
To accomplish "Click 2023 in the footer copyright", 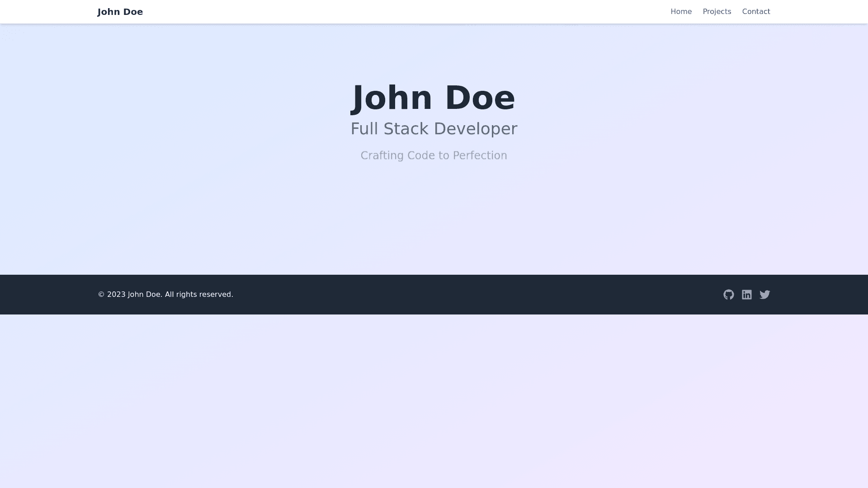I will click(x=116, y=295).
